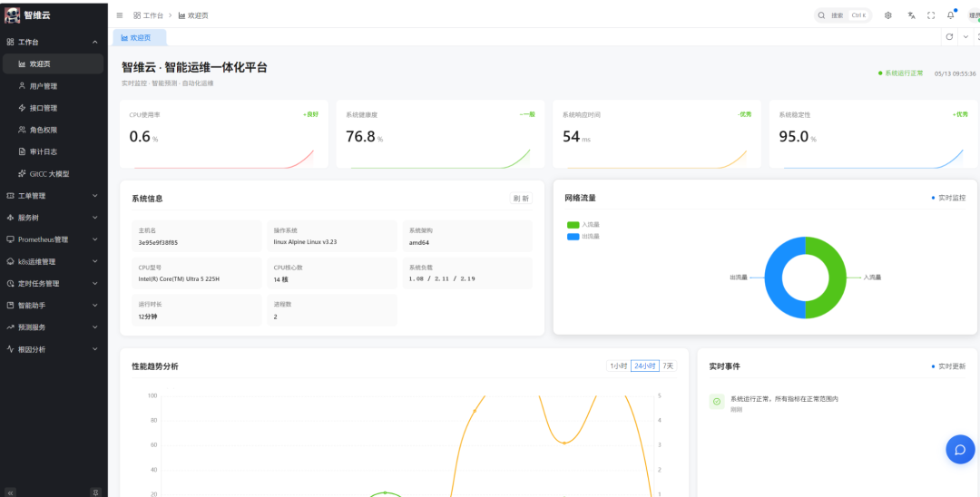Open 用户管理 in sidebar
This screenshot has height=497, width=980.
pos(54,85)
